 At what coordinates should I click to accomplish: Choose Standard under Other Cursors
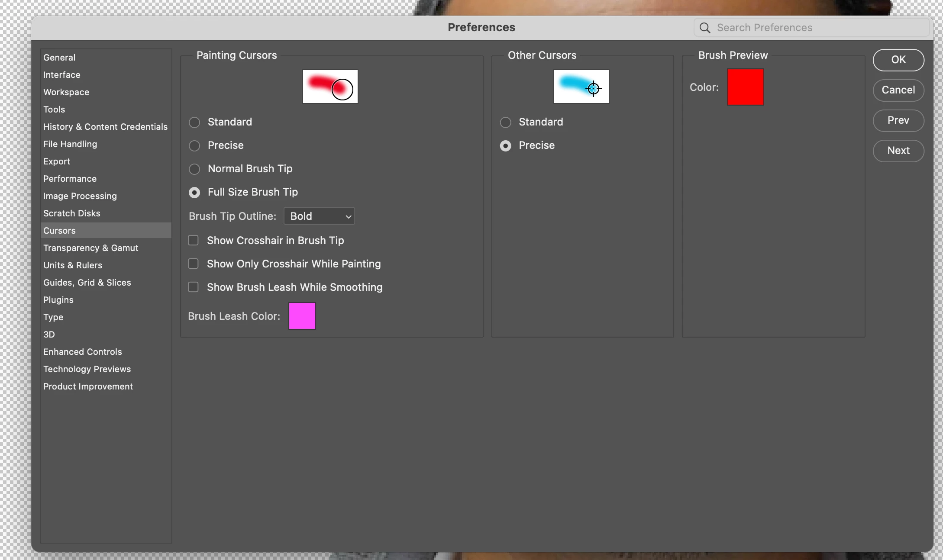click(505, 122)
